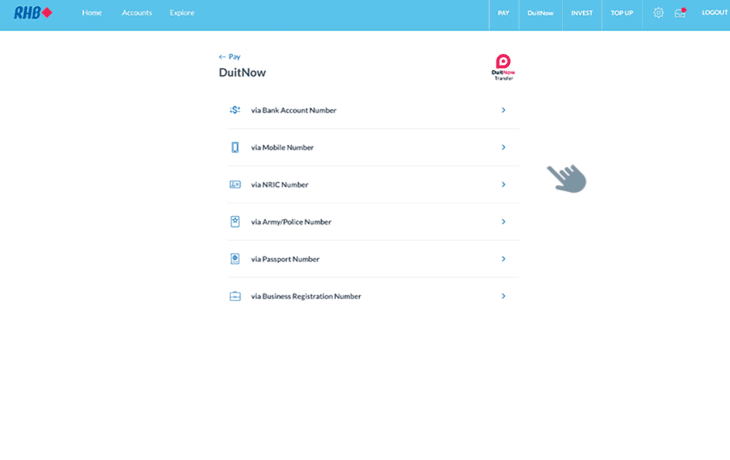Click the passport icon
Image resolution: width=730 pixels, height=460 pixels.
click(235, 259)
